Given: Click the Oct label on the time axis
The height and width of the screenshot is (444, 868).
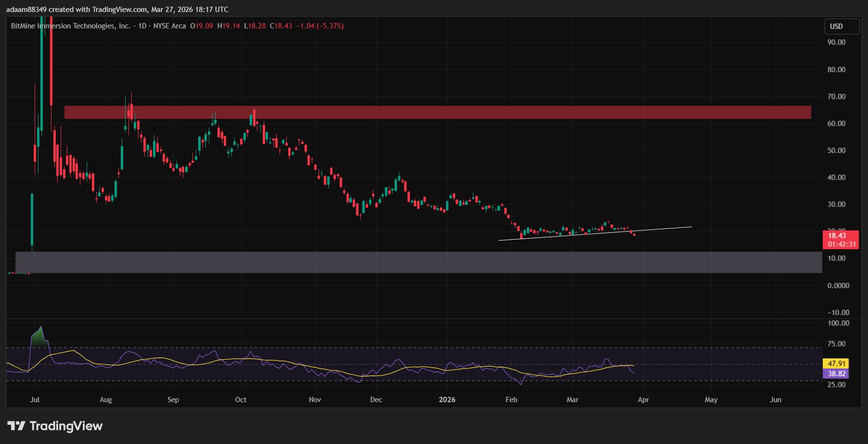Looking at the screenshot, I should [x=241, y=400].
